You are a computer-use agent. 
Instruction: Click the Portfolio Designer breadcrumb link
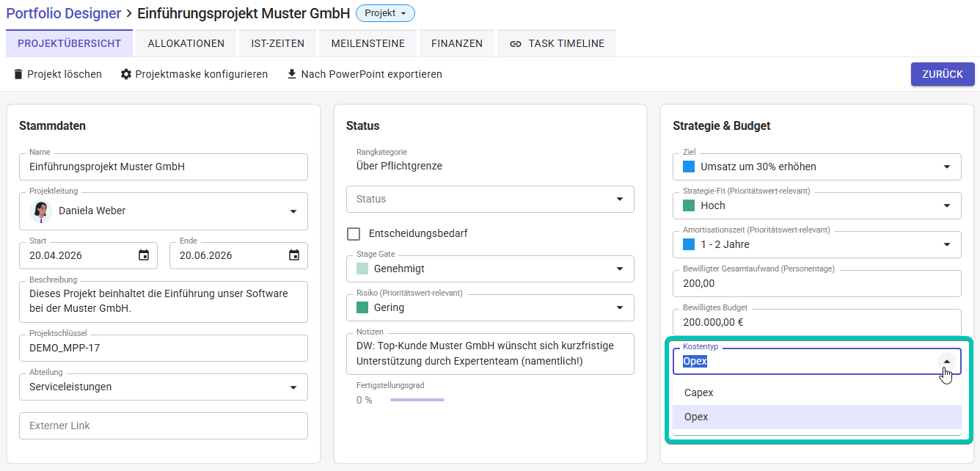coord(63,13)
